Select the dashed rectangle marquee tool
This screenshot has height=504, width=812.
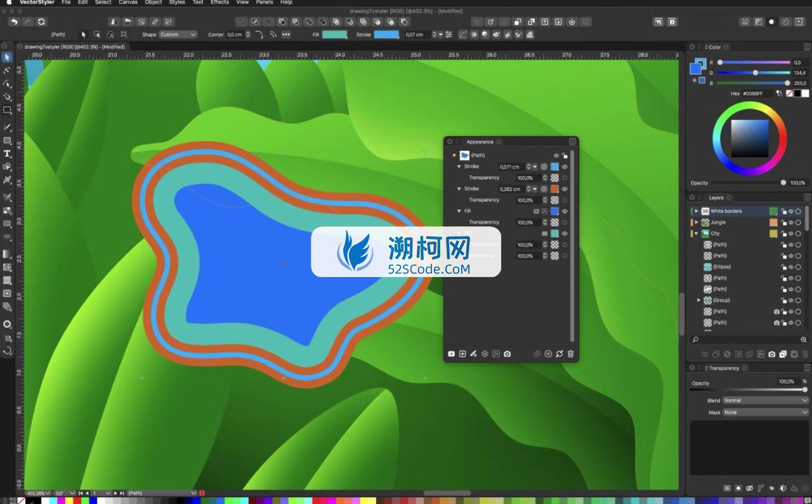pos(8,110)
